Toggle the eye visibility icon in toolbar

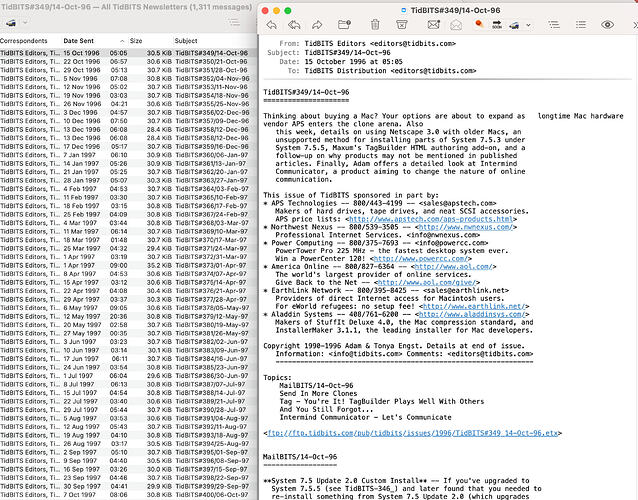tap(607, 25)
